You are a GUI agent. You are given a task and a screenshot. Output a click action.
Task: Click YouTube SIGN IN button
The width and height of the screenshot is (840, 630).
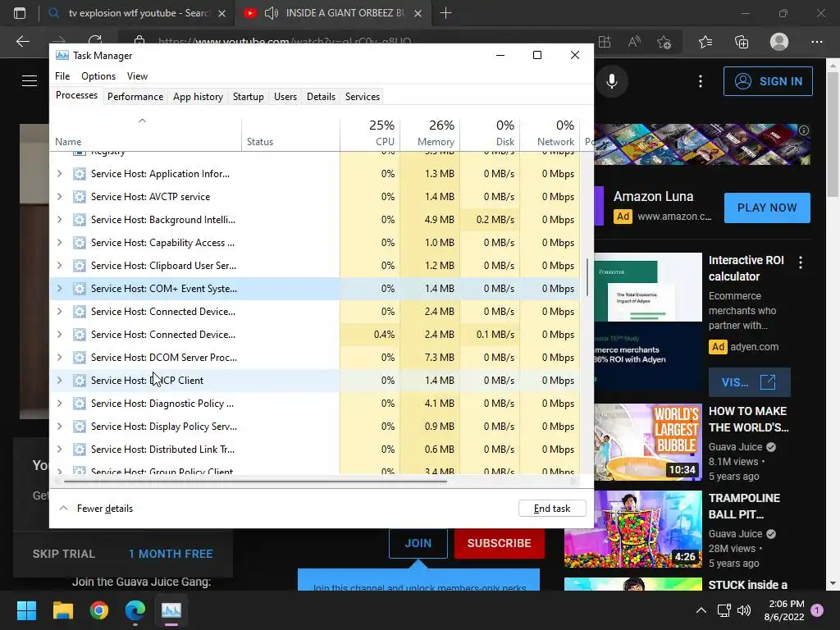[768, 81]
